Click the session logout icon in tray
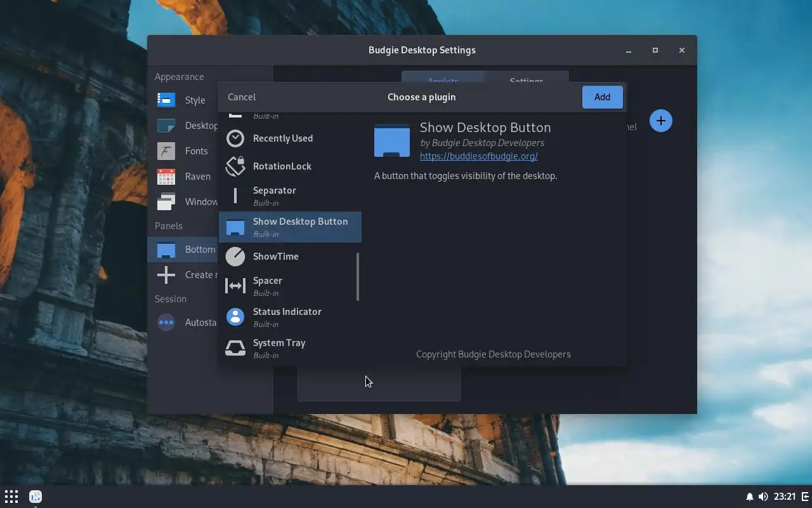This screenshot has width=812, height=508. [x=804, y=497]
